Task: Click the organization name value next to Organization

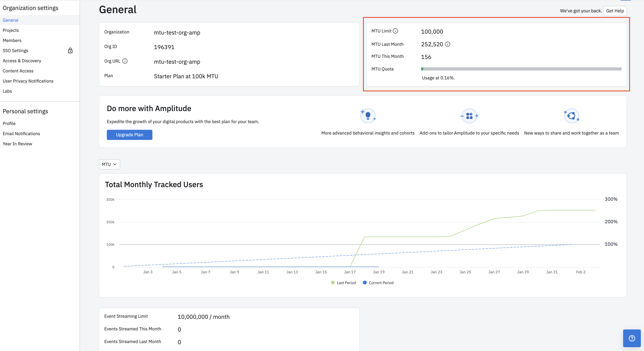Action: 177,32
